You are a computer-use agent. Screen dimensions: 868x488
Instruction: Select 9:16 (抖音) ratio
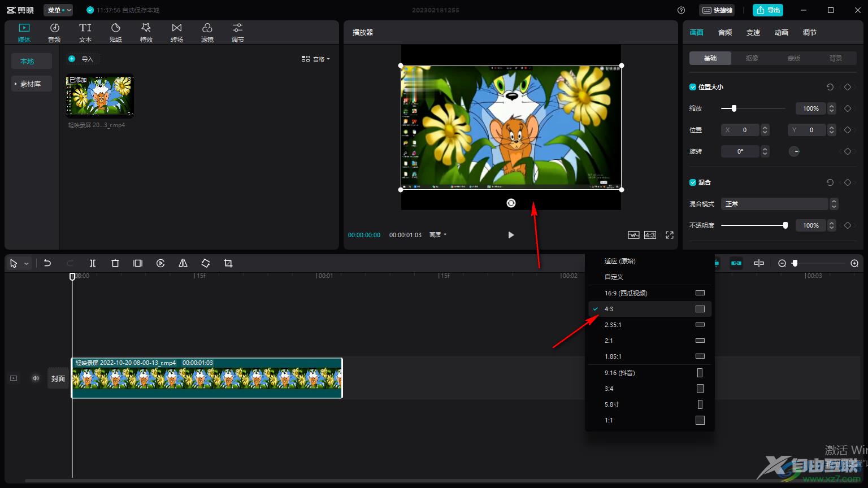(650, 373)
